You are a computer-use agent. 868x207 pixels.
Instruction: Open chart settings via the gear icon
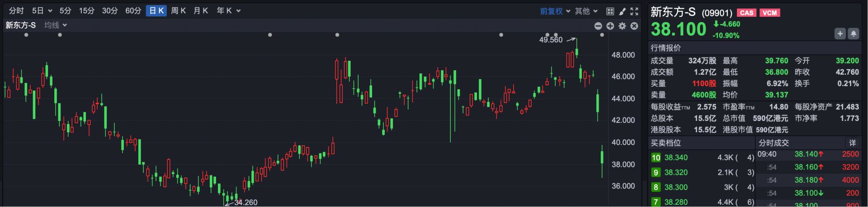coord(623,26)
